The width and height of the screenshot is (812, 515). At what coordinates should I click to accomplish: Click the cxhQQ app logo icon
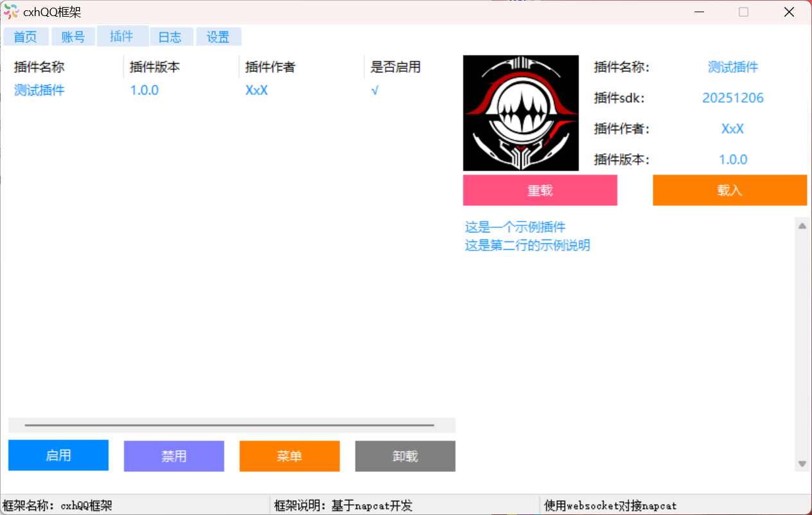point(11,12)
